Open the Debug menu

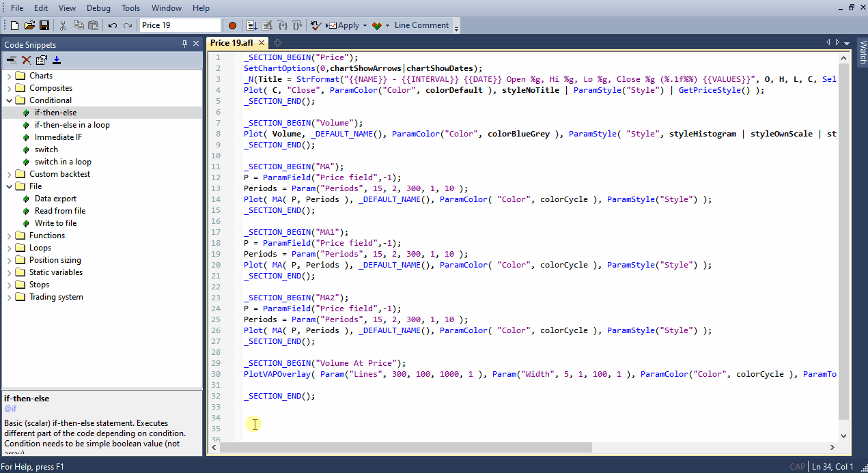coord(98,8)
